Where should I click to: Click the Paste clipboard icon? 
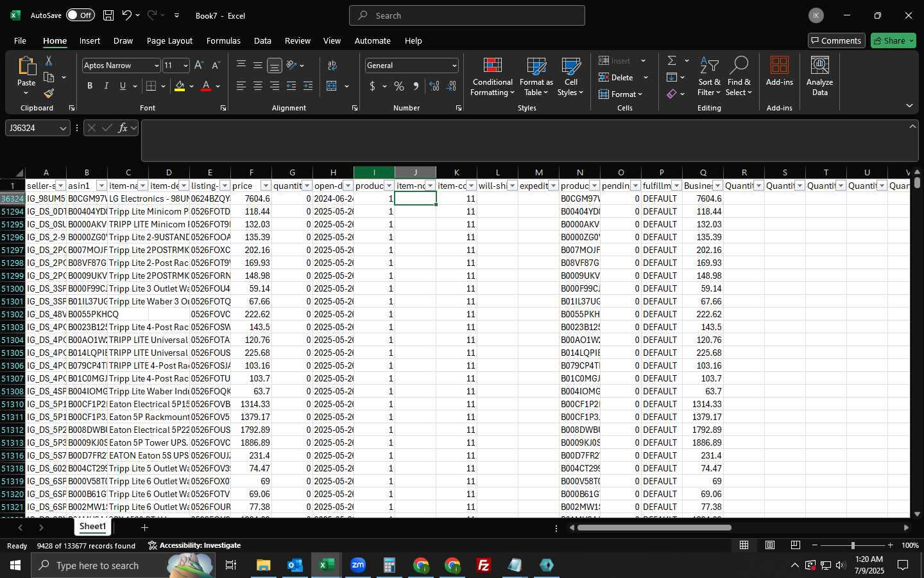26,66
